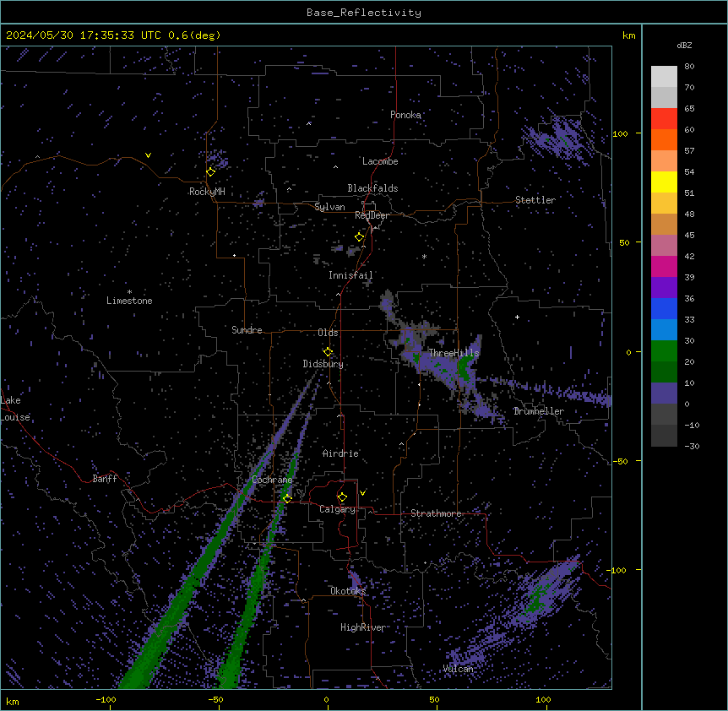
Task: Click the RedDeer city label
Action: click(372, 215)
